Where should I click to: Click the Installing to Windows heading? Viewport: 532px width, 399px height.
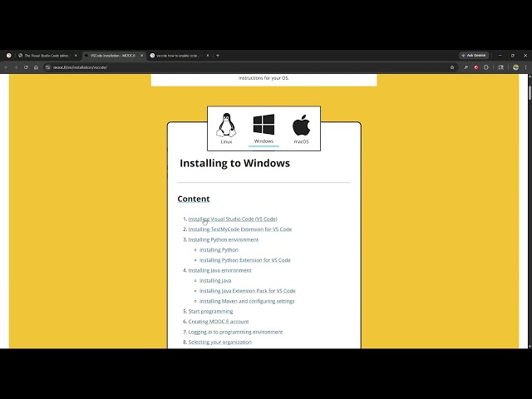[x=234, y=163]
